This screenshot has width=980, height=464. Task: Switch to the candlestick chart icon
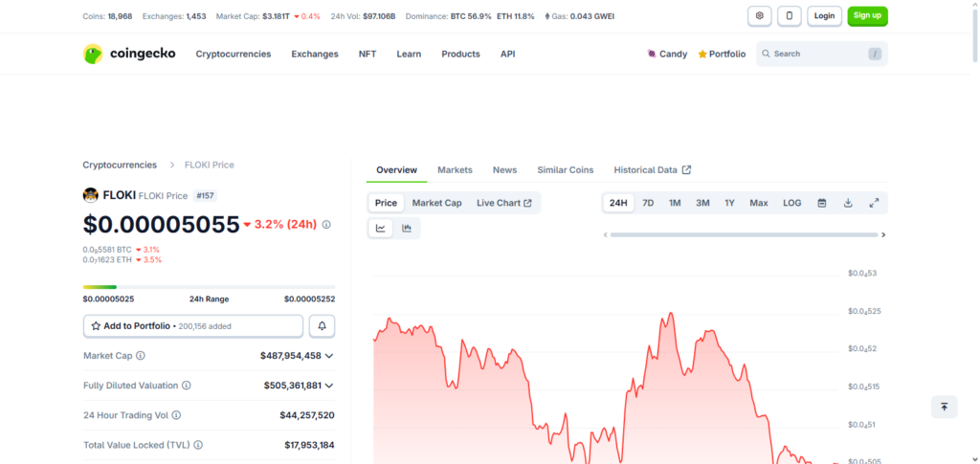point(407,228)
